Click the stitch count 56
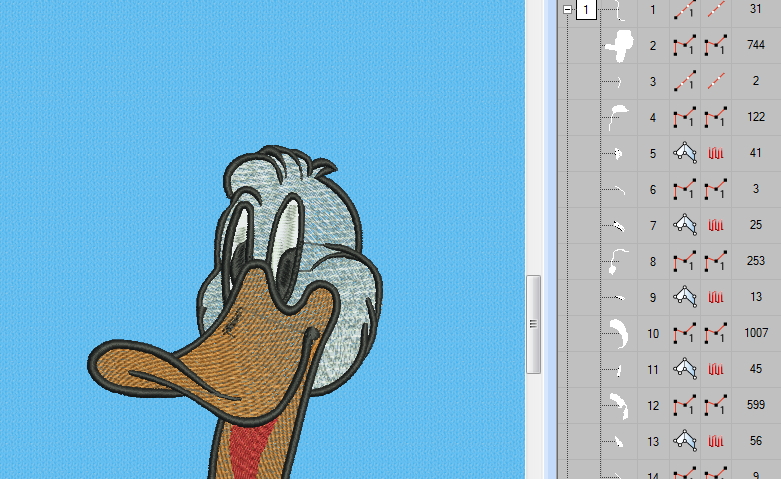This screenshot has height=479, width=781. point(756,441)
